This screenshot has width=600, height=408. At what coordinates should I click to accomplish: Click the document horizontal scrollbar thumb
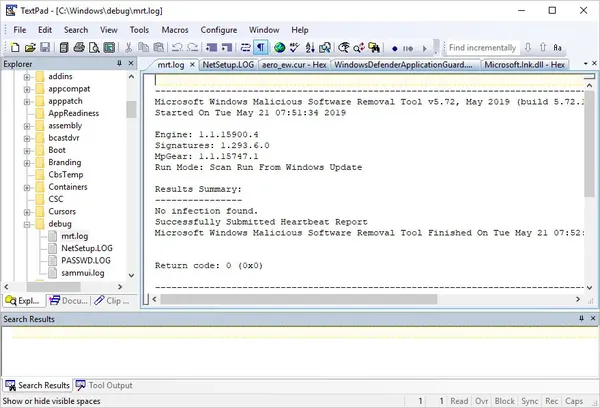point(298,299)
